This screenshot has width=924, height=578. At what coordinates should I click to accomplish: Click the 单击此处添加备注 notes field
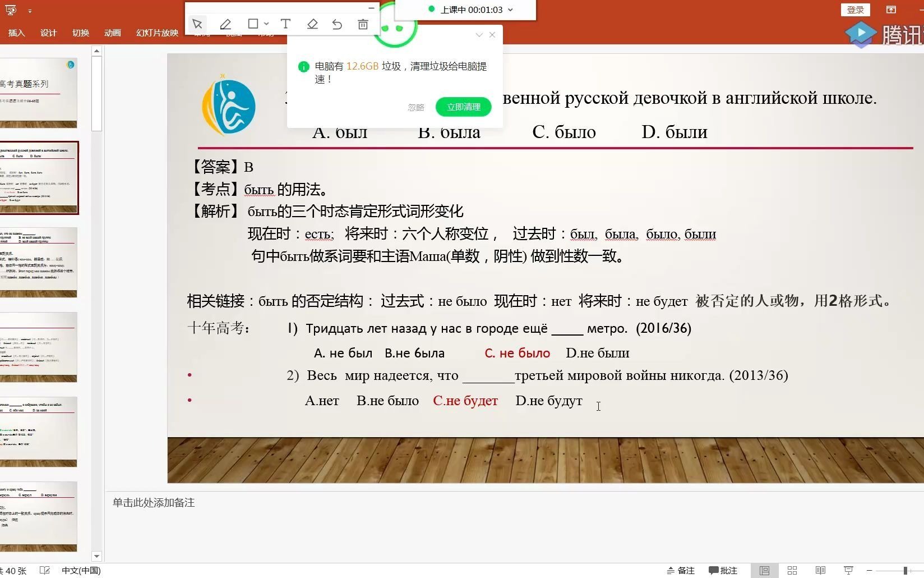coord(154,503)
